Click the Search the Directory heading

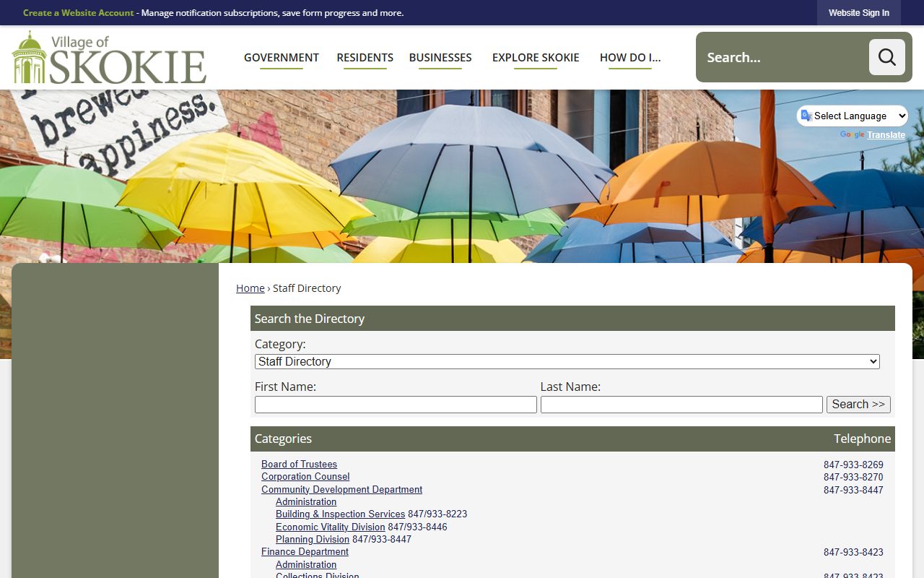(x=310, y=319)
